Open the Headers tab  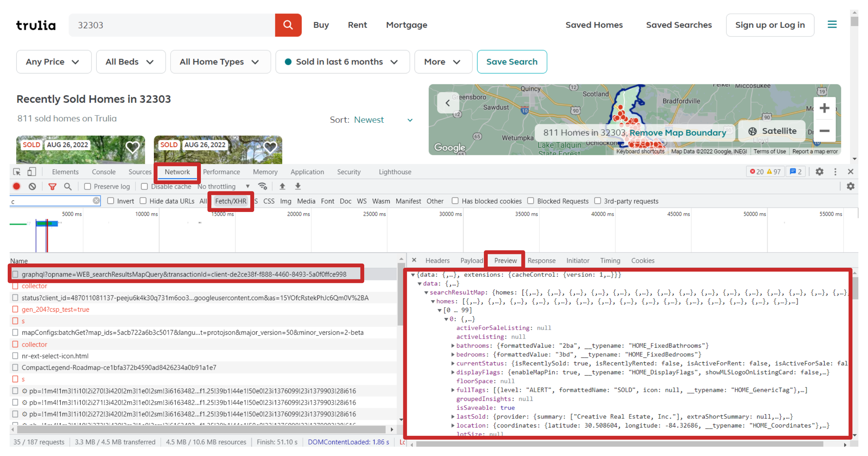pyautogui.click(x=437, y=260)
